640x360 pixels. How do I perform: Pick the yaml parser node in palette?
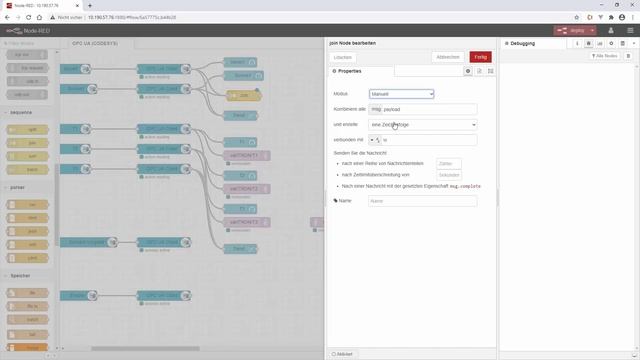[28, 258]
